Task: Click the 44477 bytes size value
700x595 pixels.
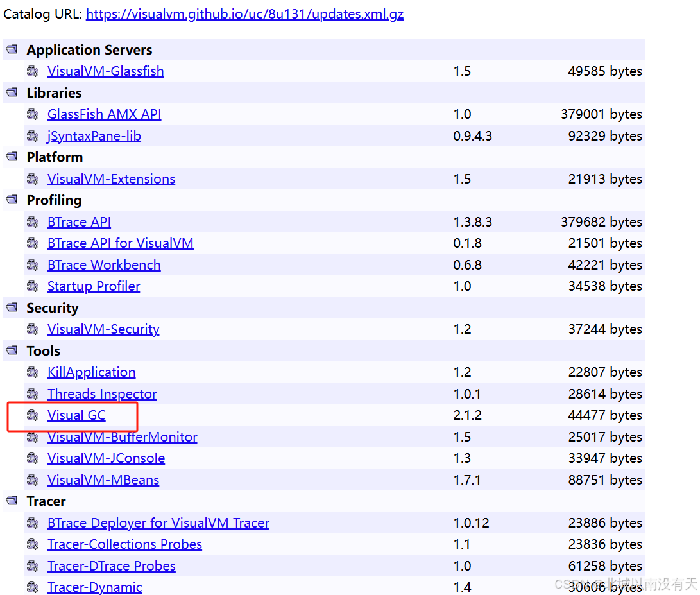Action: (x=605, y=415)
